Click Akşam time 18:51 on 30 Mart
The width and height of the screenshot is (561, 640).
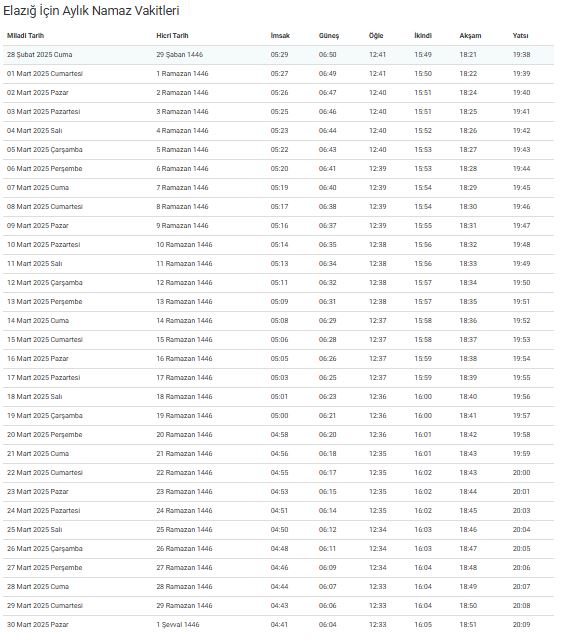click(x=468, y=624)
